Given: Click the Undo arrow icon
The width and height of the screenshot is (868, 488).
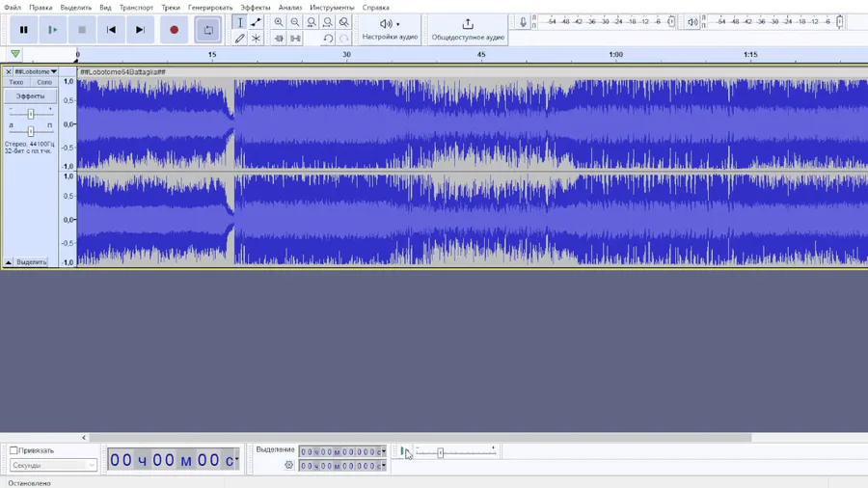Looking at the screenshot, I should pyautogui.click(x=328, y=39).
